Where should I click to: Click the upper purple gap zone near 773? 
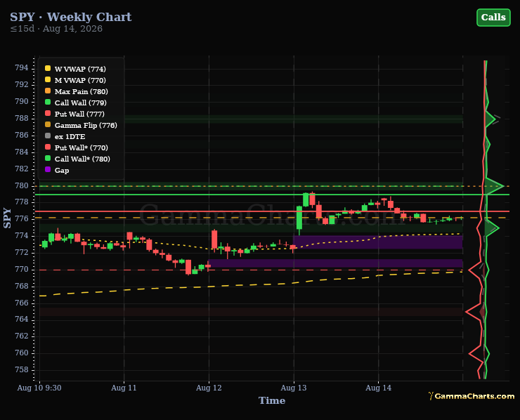coord(378,242)
